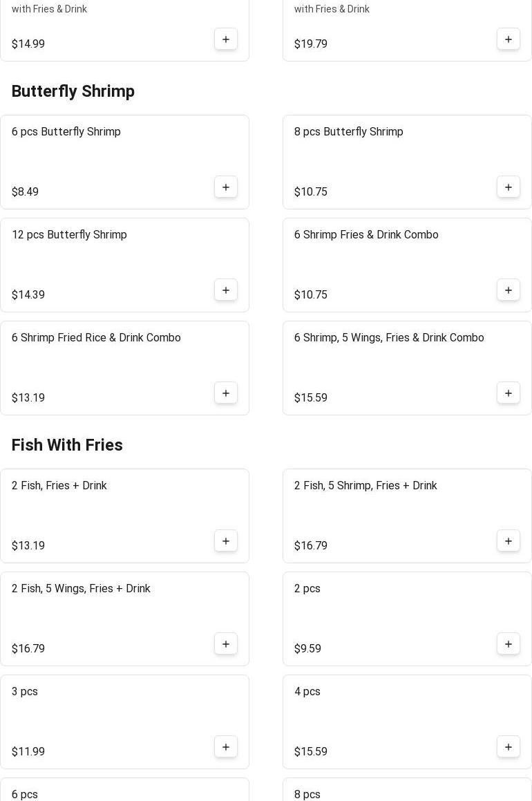Add the $14.99 Fries & Drink item
The height and width of the screenshot is (801, 532).
pos(226,39)
